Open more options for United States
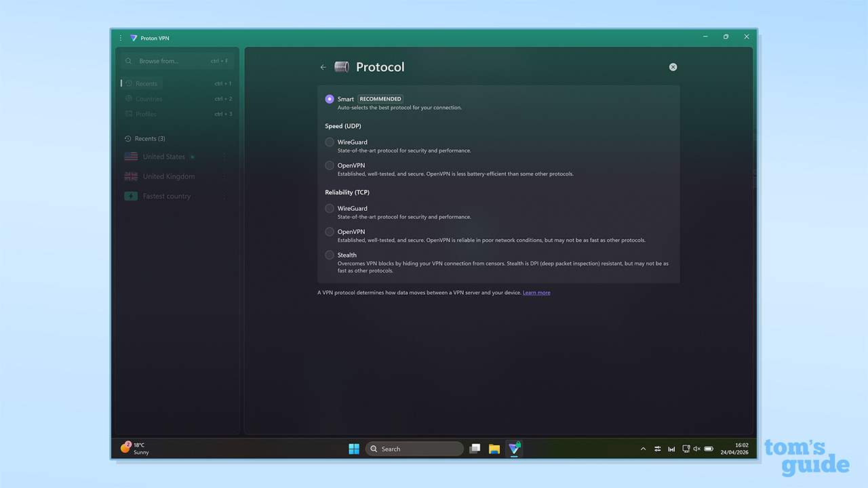This screenshot has height=488, width=868. tap(224, 157)
